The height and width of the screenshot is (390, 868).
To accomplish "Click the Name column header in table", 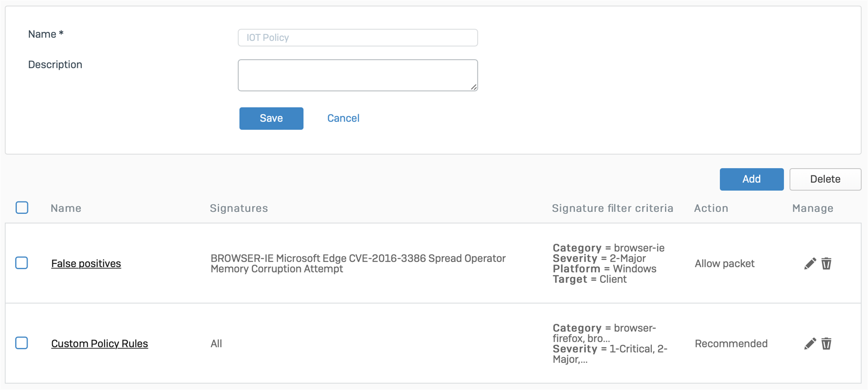I will [66, 208].
